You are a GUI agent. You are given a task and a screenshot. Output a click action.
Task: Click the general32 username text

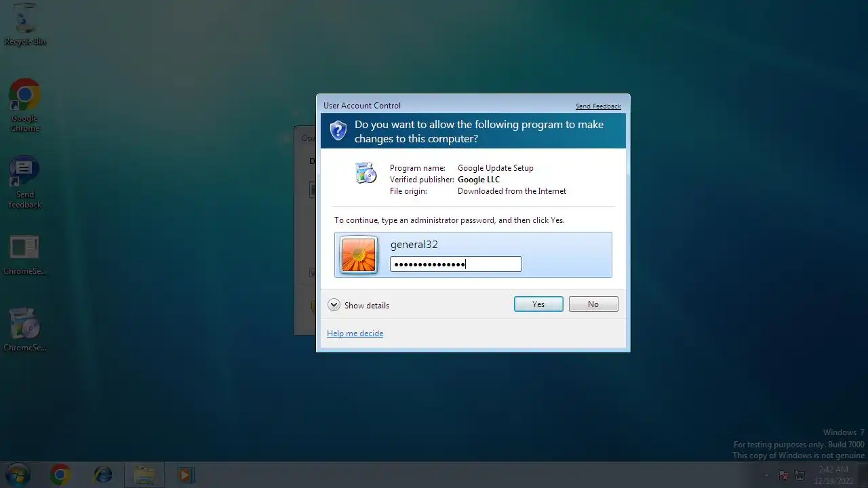(414, 245)
